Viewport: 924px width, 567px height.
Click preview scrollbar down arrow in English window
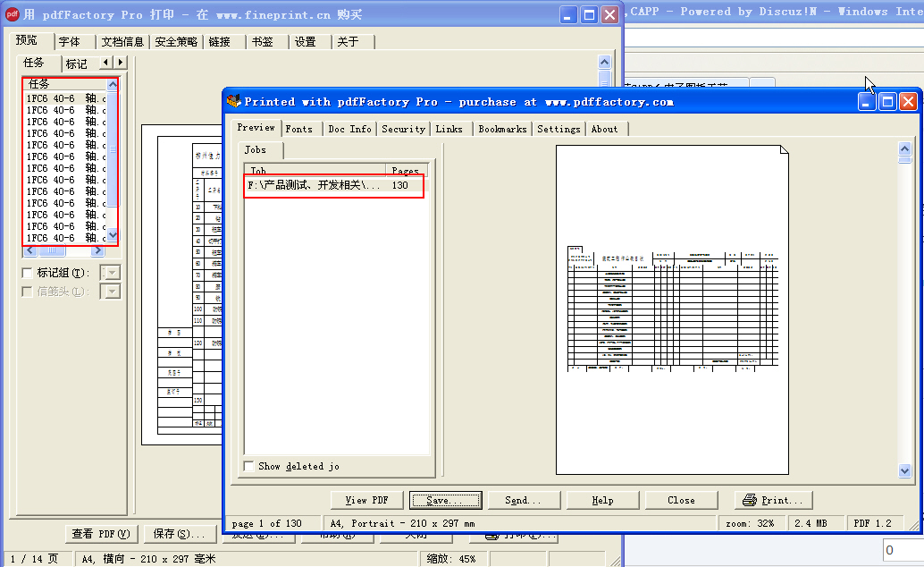tap(904, 470)
